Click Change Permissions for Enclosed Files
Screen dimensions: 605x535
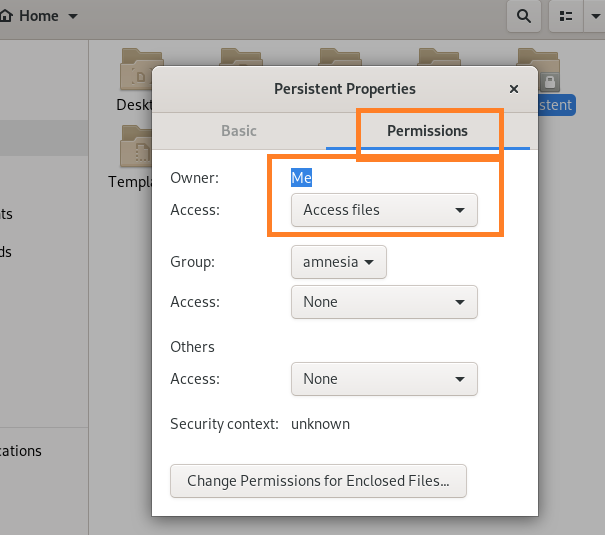tap(318, 481)
